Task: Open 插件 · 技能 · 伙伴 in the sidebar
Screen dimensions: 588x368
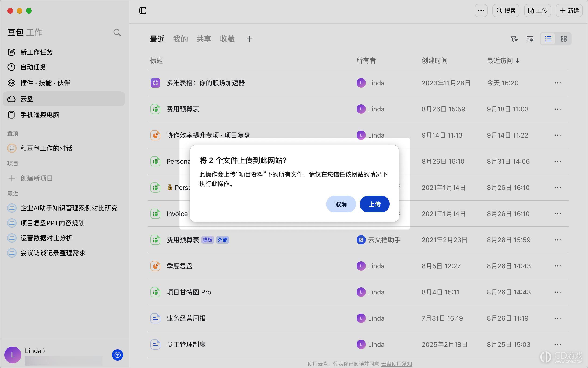Action: pyautogui.click(x=64, y=83)
